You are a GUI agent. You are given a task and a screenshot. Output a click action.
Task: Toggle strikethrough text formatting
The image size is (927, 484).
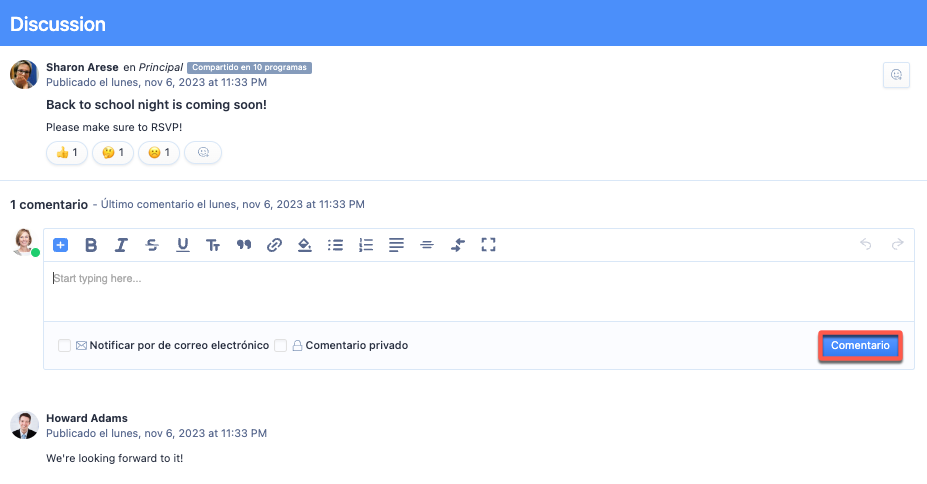point(152,245)
